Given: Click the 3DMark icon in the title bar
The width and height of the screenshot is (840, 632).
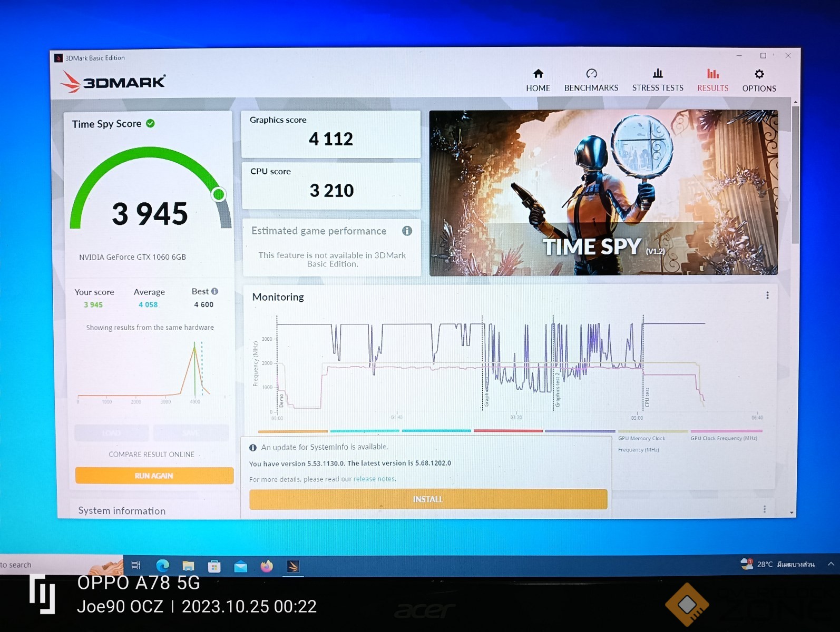Looking at the screenshot, I should pos(59,58).
